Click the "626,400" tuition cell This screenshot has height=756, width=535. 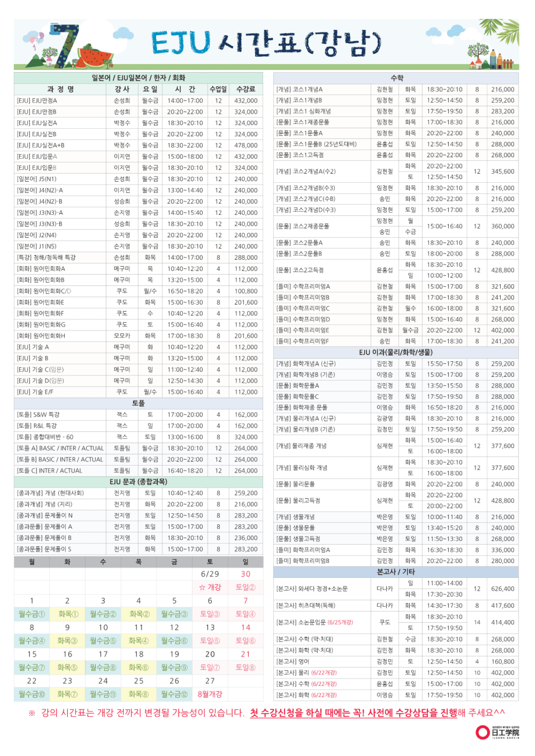coord(503,589)
